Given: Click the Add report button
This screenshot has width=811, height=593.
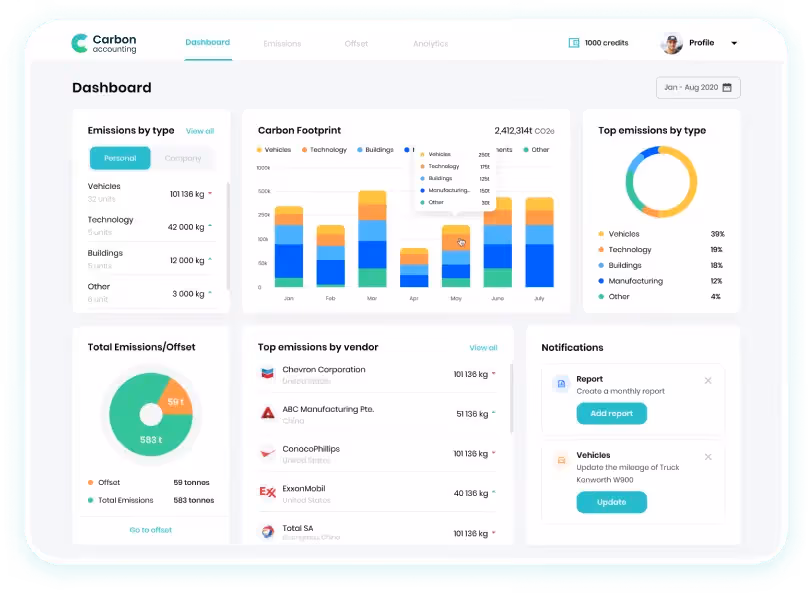Looking at the screenshot, I should [611, 414].
